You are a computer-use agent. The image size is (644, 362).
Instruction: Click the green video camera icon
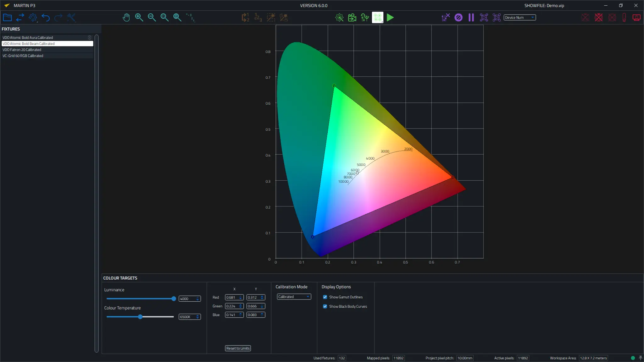pos(352,18)
